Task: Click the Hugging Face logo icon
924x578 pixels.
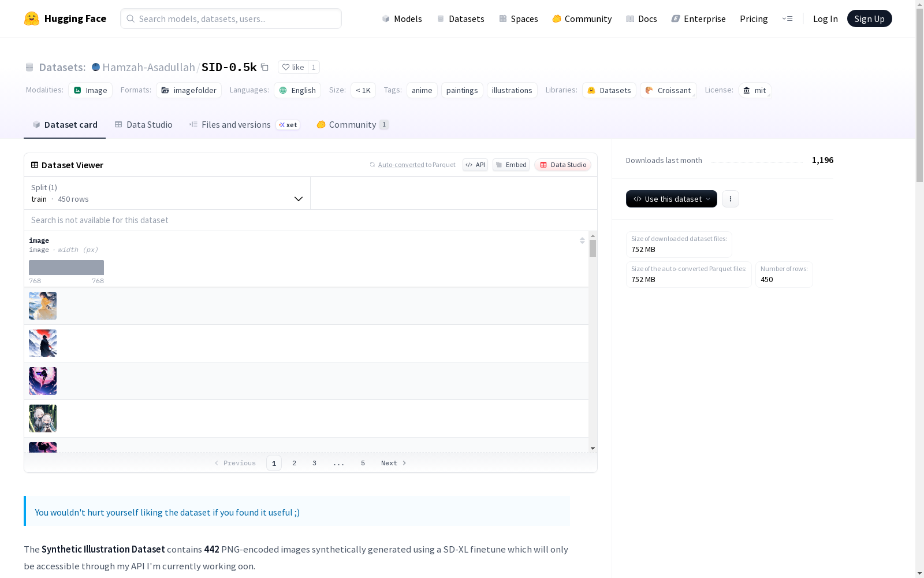Action: (x=32, y=18)
